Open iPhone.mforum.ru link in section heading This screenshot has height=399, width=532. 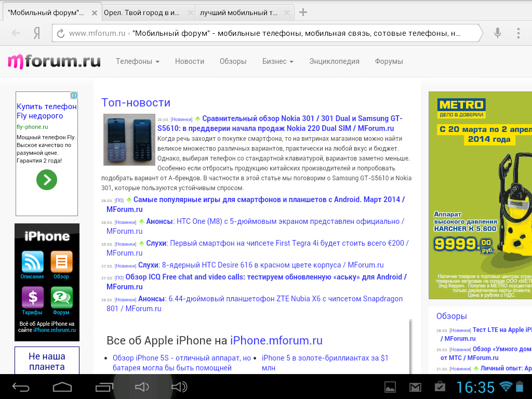coord(276,340)
